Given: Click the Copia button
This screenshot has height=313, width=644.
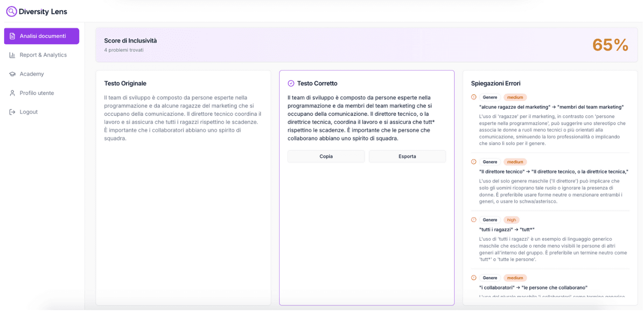Looking at the screenshot, I should tap(326, 156).
